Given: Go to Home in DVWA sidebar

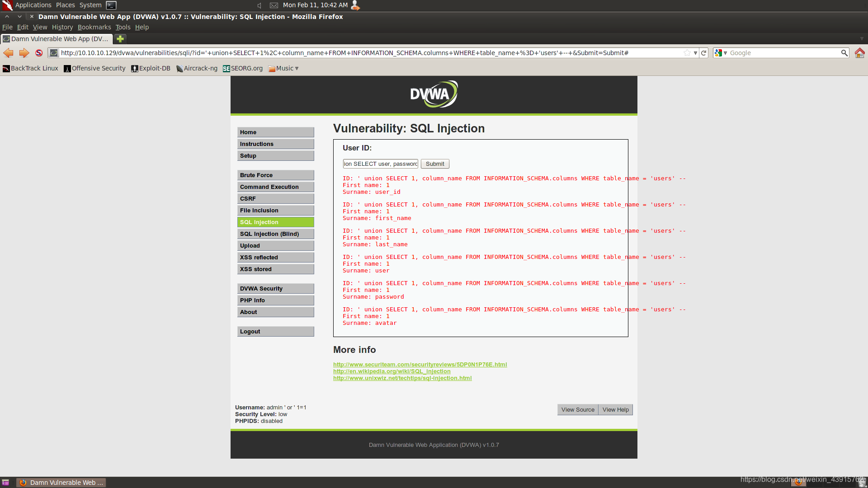Looking at the screenshot, I should [x=276, y=132].
